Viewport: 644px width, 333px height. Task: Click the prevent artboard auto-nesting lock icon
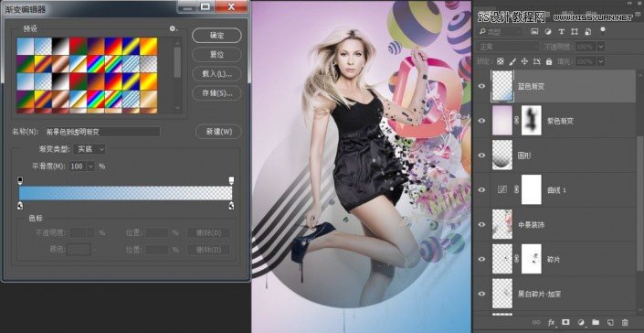point(537,61)
